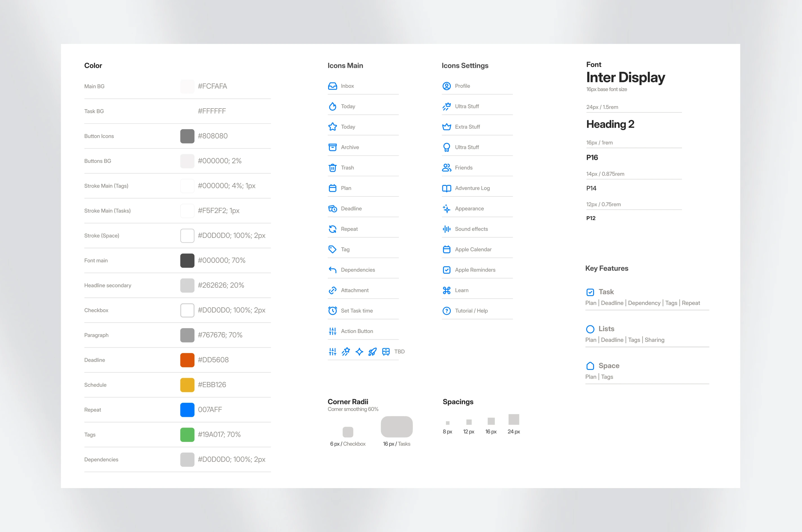Select the Buttons BG light gray swatch
The image size is (802, 532).
pyautogui.click(x=187, y=161)
